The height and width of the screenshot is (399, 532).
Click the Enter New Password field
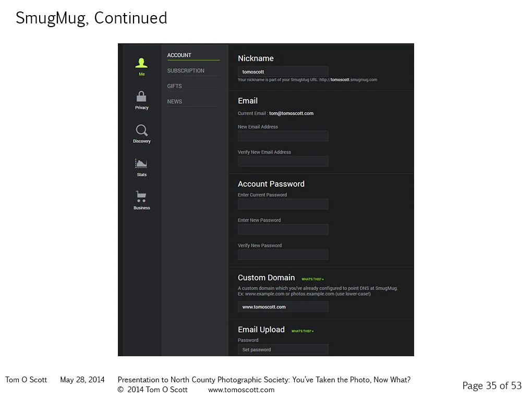click(283, 229)
